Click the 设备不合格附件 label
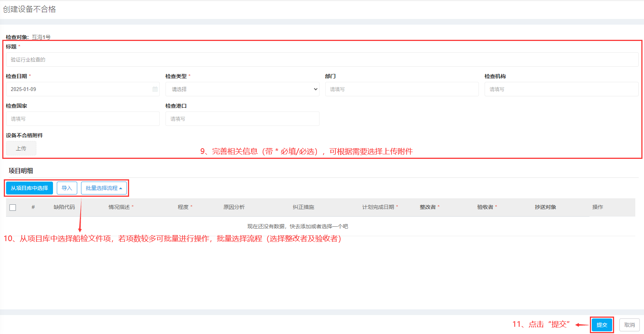 point(24,135)
